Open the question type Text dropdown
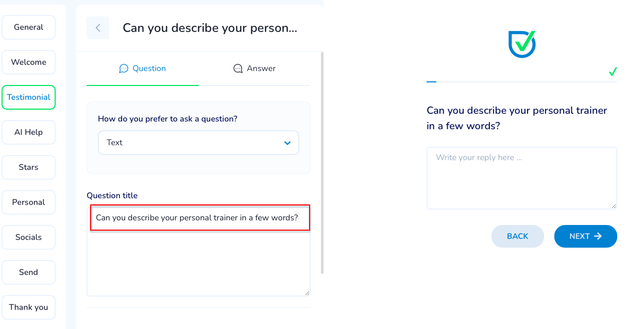 point(198,143)
